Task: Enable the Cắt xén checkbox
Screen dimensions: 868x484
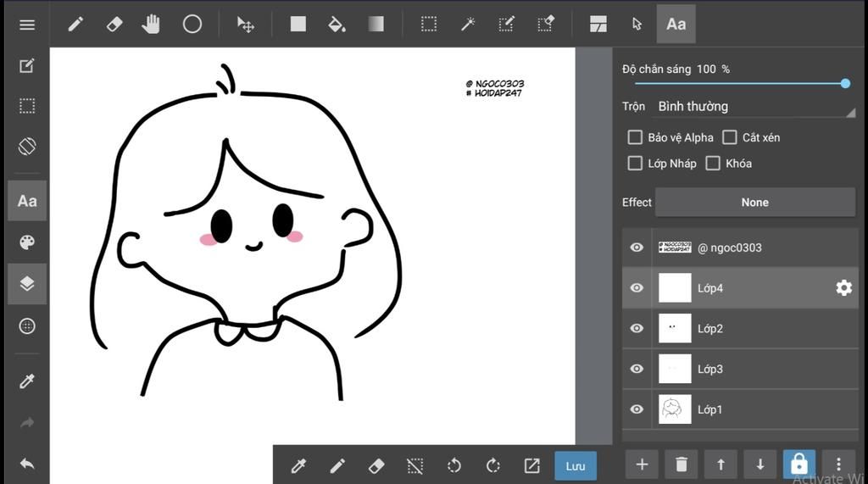Action: click(x=730, y=137)
